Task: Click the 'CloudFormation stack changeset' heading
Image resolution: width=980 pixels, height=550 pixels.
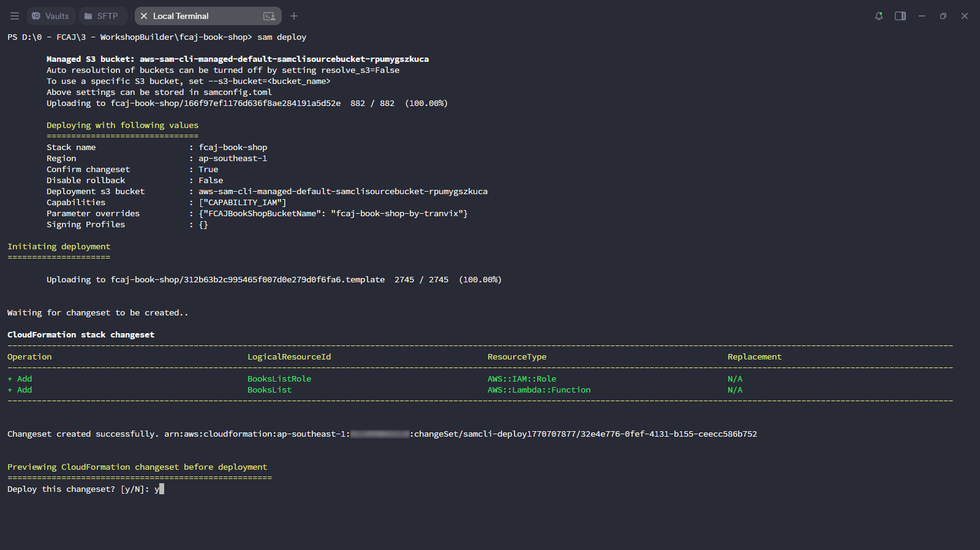Action: pyautogui.click(x=81, y=335)
